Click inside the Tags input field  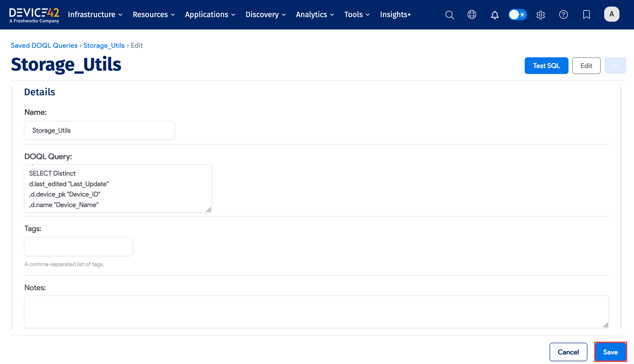click(78, 246)
